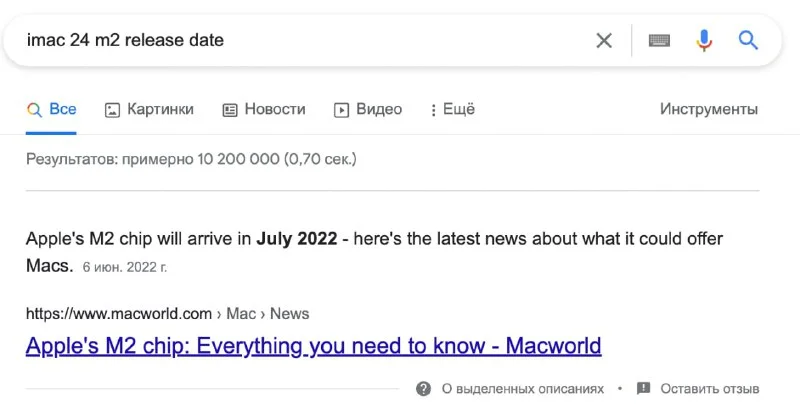Open the on-screen keyboard icon

click(x=658, y=40)
